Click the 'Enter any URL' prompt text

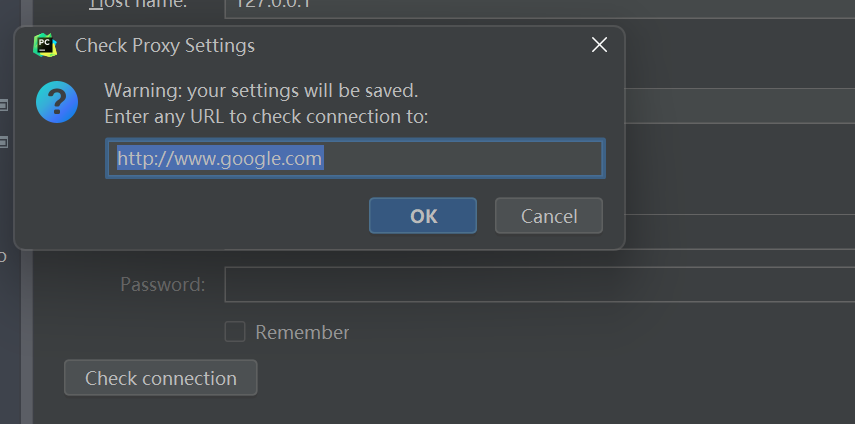[266, 117]
